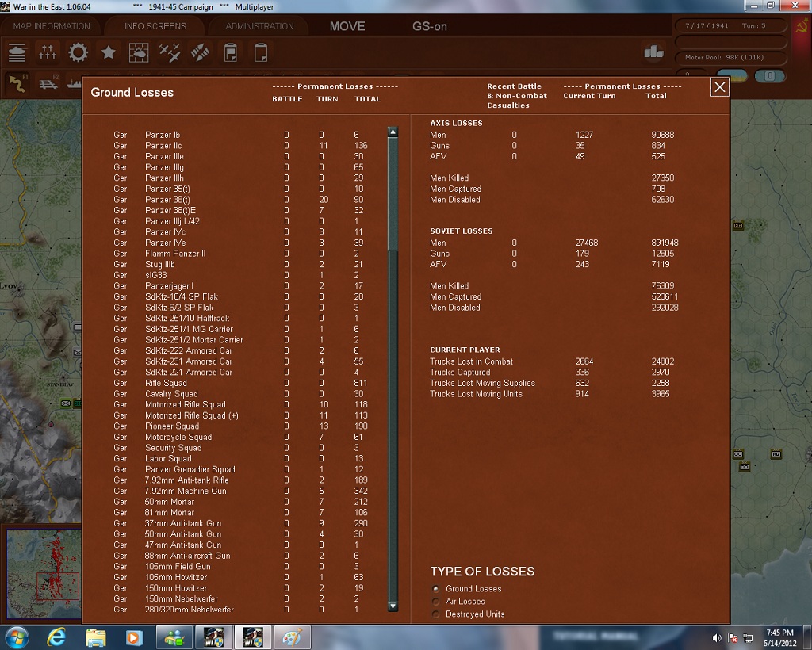Click the bar chart icon near Motor Pool
This screenshot has width=812, height=650.
(653, 52)
